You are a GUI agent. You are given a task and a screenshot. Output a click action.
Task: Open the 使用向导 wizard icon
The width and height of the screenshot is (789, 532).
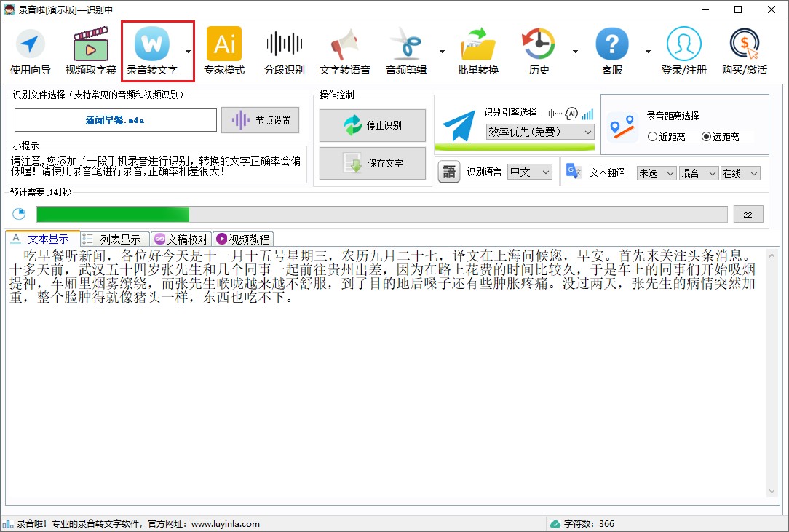(x=31, y=49)
